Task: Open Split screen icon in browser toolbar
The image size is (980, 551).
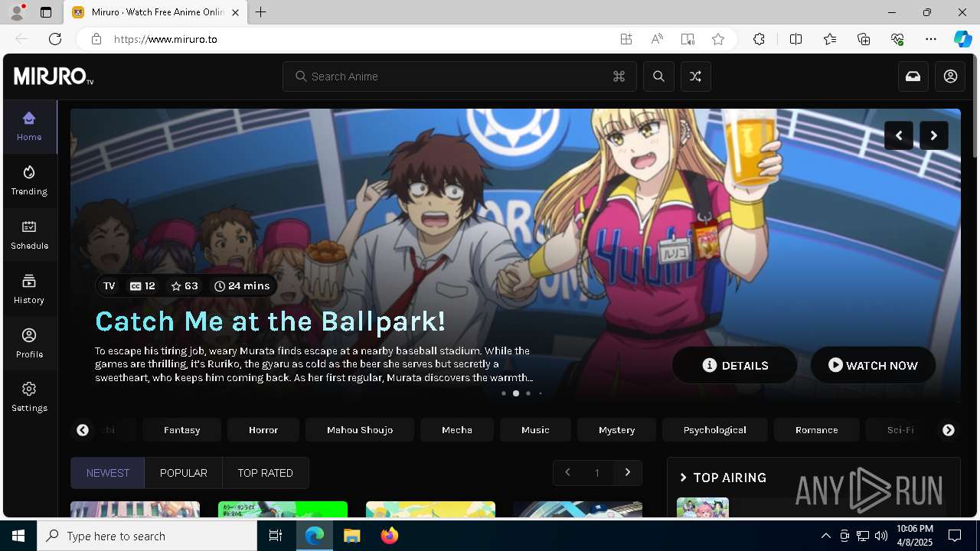Action: [x=795, y=39]
